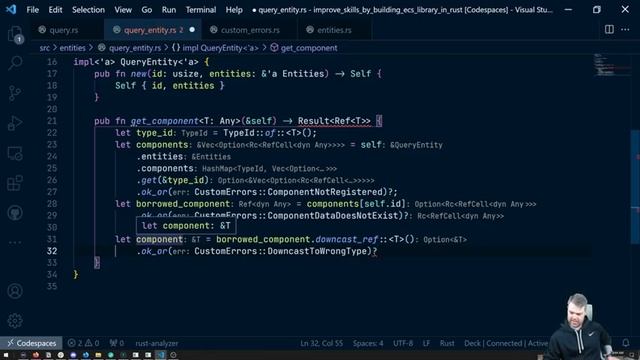
Task: Change indentation via Spaces: 4
Action: pos(368,343)
